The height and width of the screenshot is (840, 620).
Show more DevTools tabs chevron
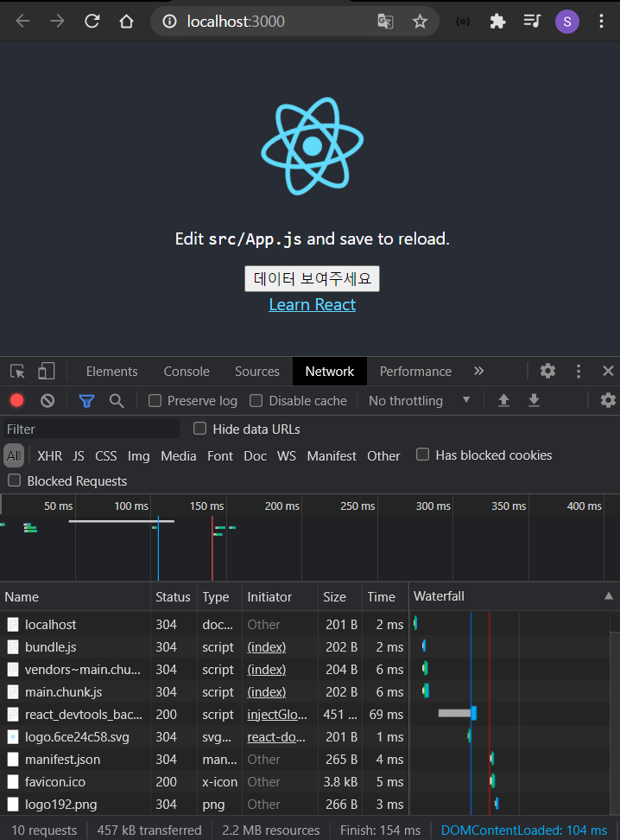tap(478, 371)
